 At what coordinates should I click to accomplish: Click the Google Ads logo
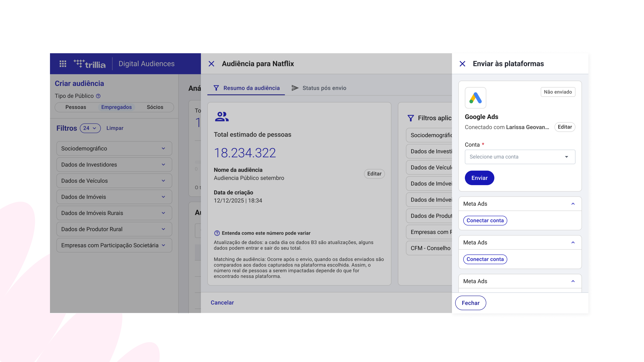coord(475,98)
